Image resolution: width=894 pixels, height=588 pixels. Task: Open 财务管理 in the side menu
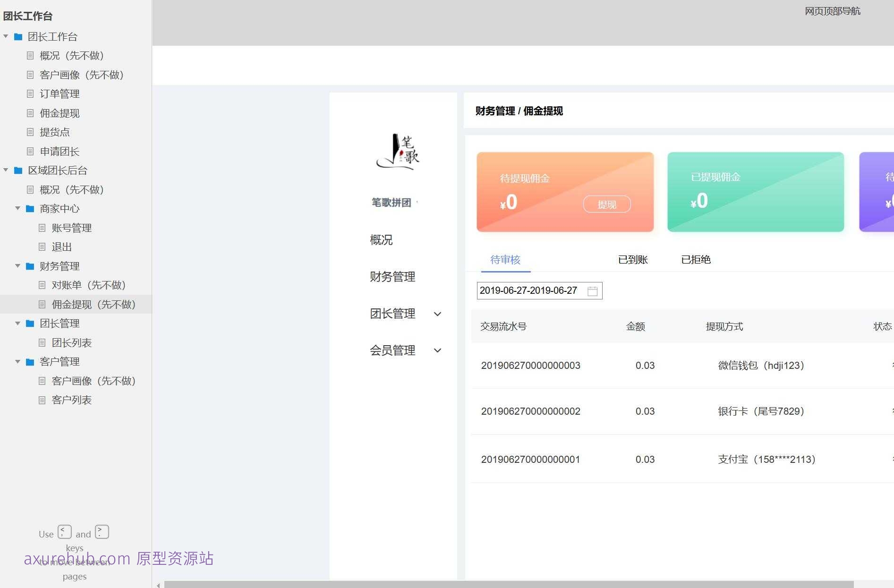coord(392,277)
